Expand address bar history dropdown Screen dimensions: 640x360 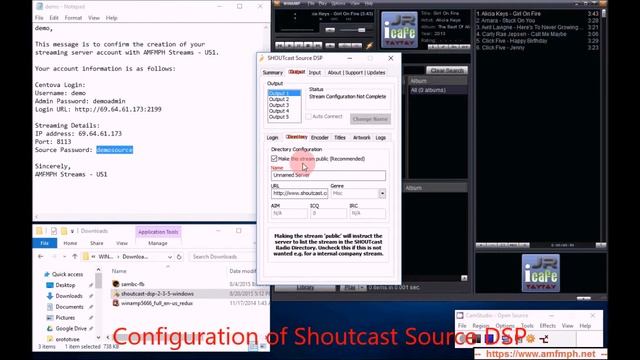tap(169, 257)
